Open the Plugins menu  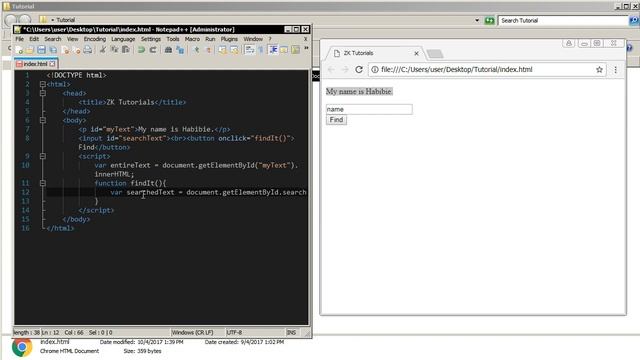pos(229,39)
